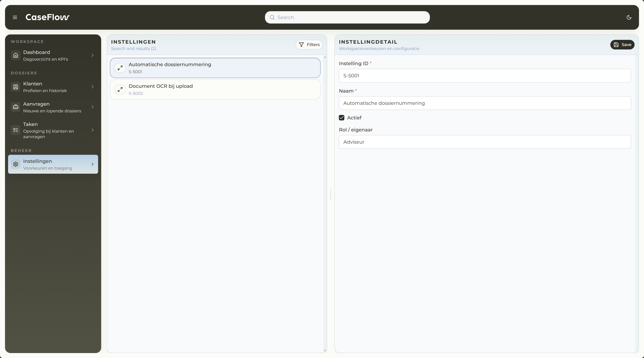Click the Naam input field
Image resolution: width=644 pixels, height=358 pixels.
485,103
